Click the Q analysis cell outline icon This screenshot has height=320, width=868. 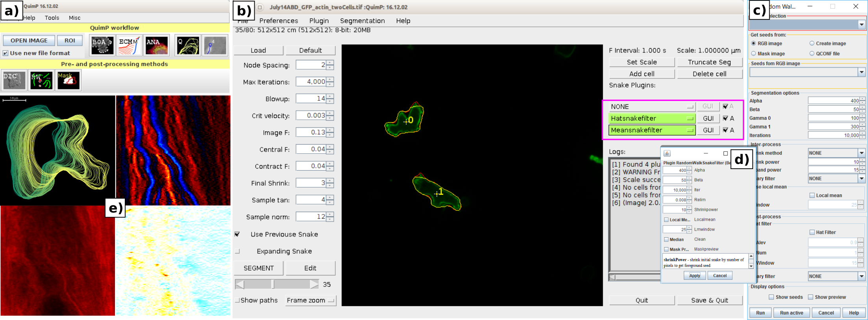point(188,45)
